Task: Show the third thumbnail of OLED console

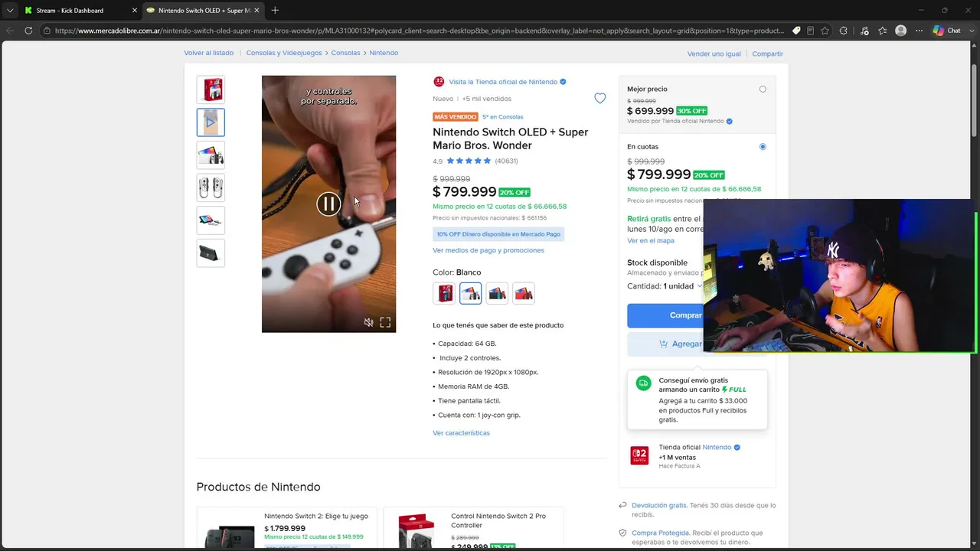Action: tap(211, 155)
